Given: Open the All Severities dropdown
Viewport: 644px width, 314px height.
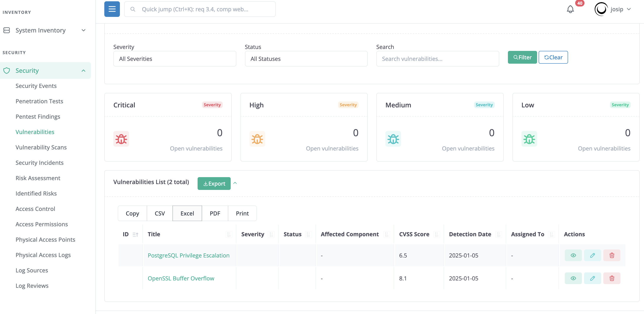Looking at the screenshot, I should point(174,58).
